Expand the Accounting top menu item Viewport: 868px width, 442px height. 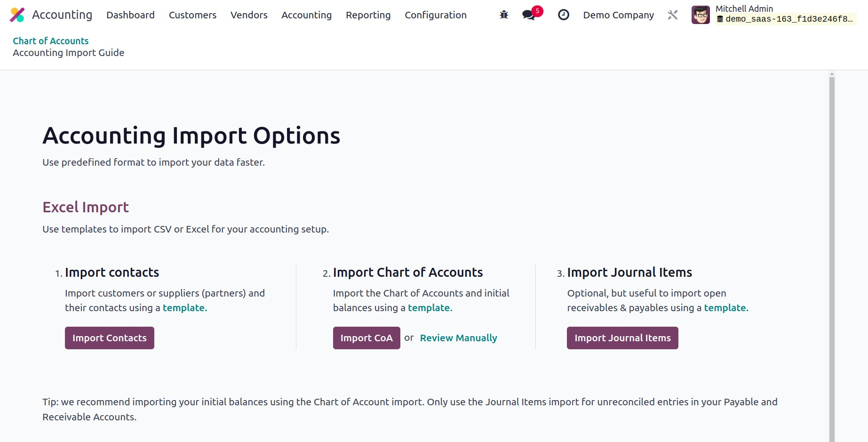click(x=306, y=15)
